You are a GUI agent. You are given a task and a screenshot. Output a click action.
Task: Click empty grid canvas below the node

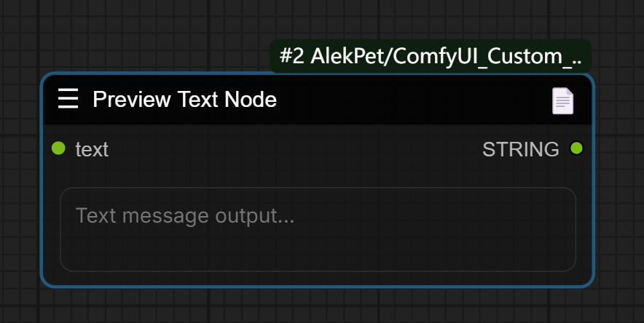(318, 306)
